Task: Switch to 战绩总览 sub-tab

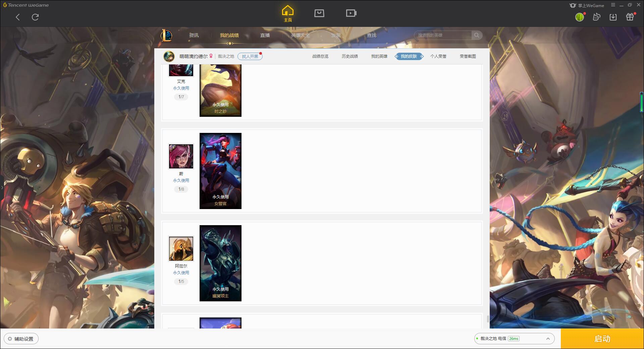Action: point(320,56)
